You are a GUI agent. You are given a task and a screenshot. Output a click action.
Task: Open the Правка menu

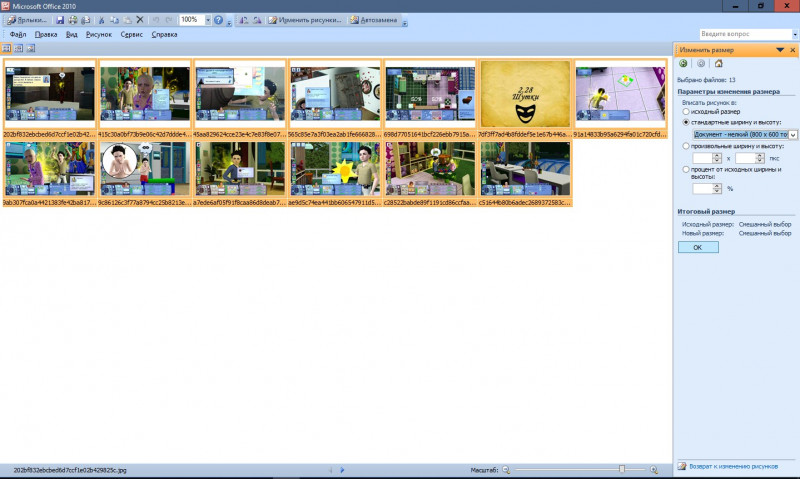coord(46,34)
